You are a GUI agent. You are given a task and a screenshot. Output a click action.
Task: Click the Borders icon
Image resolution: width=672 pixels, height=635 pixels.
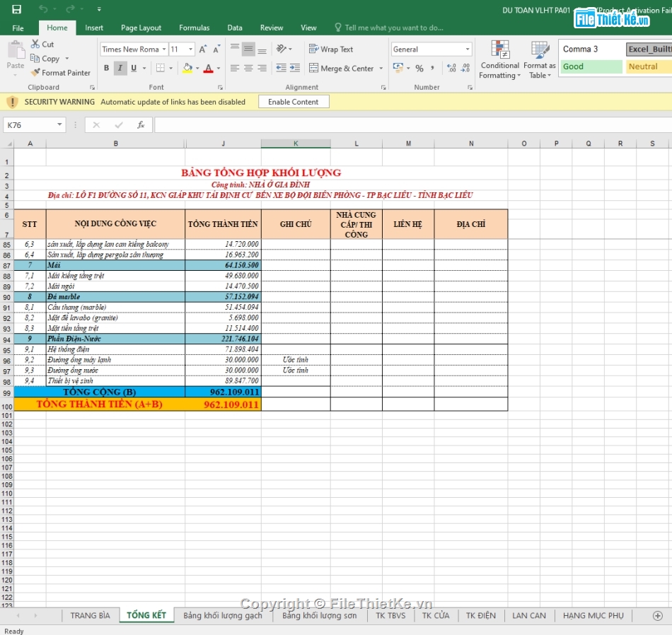click(x=161, y=68)
